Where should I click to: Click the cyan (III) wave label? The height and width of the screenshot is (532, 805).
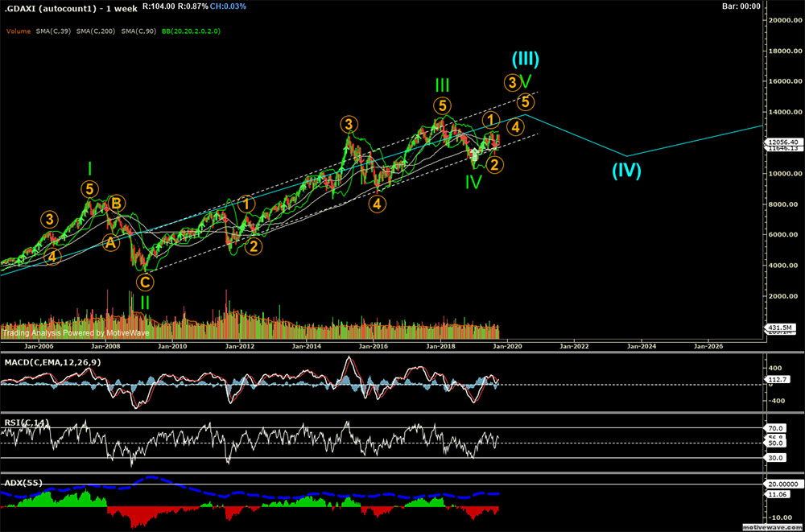click(x=526, y=59)
